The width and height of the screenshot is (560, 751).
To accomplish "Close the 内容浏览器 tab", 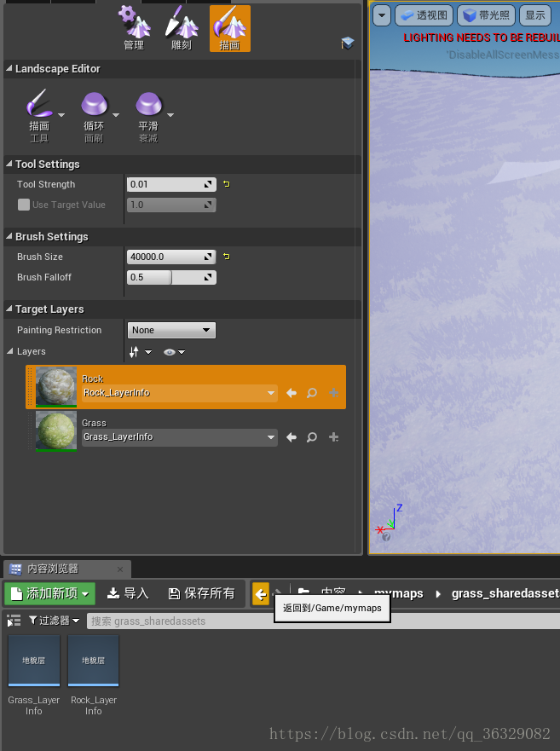I will tap(120, 569).
